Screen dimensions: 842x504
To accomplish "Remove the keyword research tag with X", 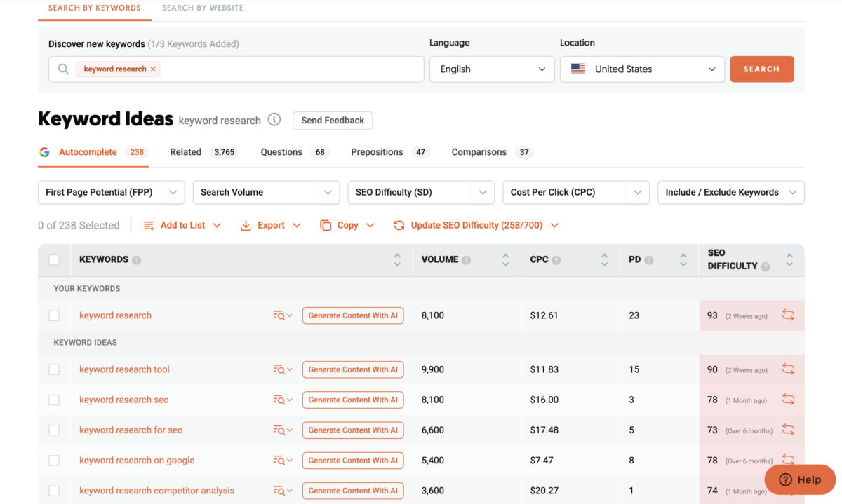I will coord(153,69).
